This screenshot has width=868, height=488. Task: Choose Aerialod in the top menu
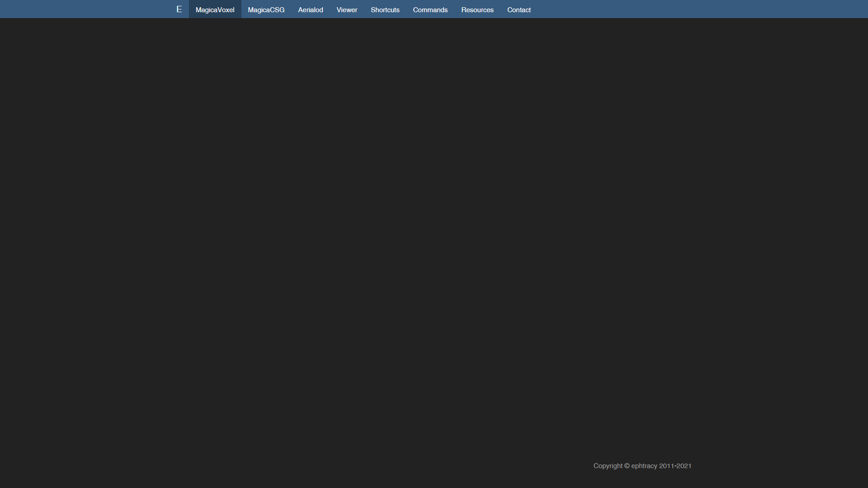(x=310, y=9)
